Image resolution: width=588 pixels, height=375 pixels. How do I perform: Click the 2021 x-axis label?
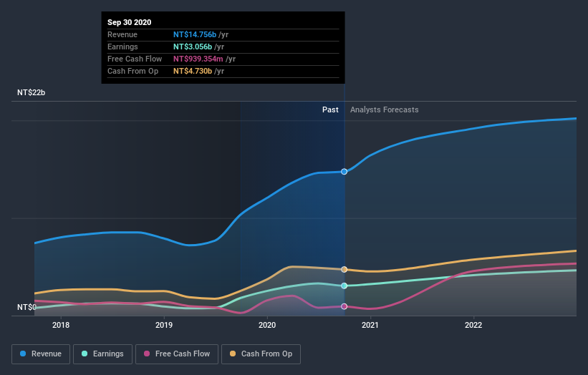coord(370,325)
